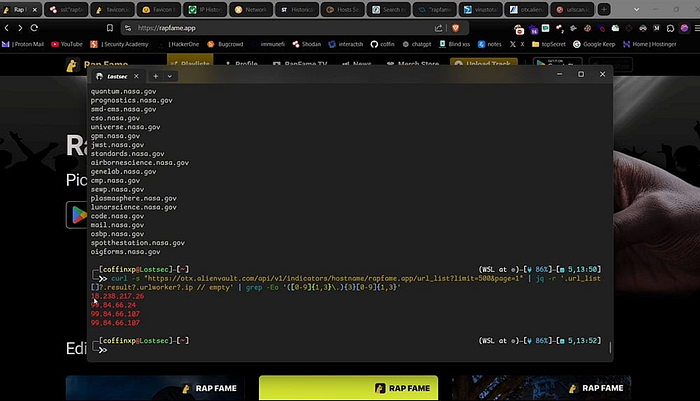Open the Blind xss bookmark

[x=455, y=44]
